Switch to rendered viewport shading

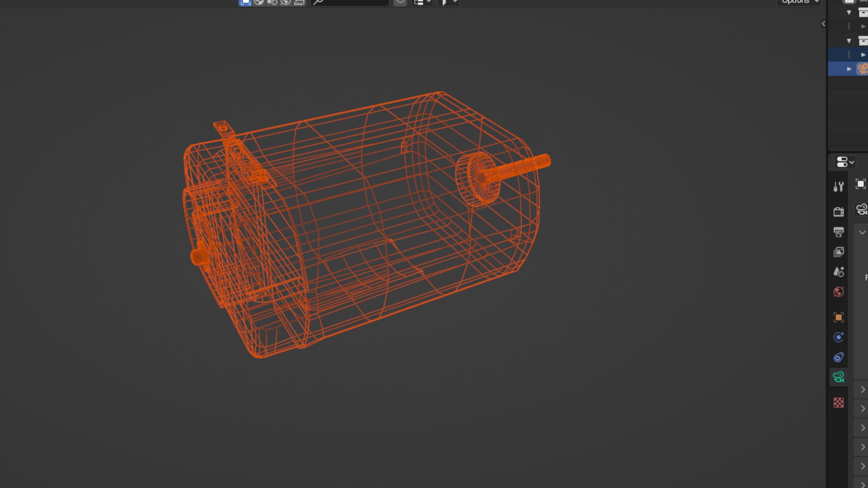[x=286, y=2]
